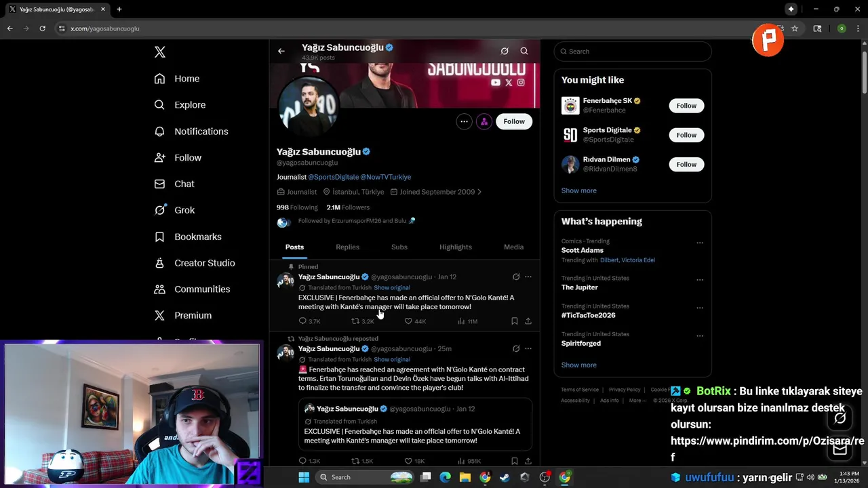This screenshot has width=868, height=488.
Task: Bookmark the pinned post
Action: [x=515, y=321]
